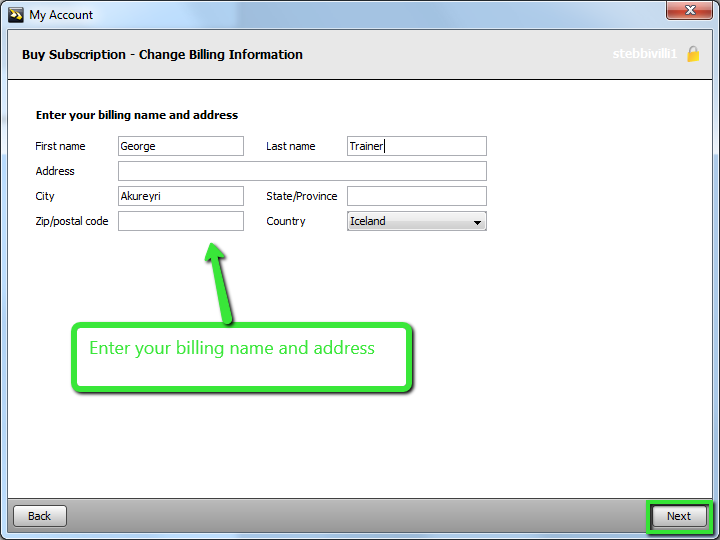Click the 'Enter your billing name and address' bold heading
The height and width of the screenshot is (540, 720).
137,115
